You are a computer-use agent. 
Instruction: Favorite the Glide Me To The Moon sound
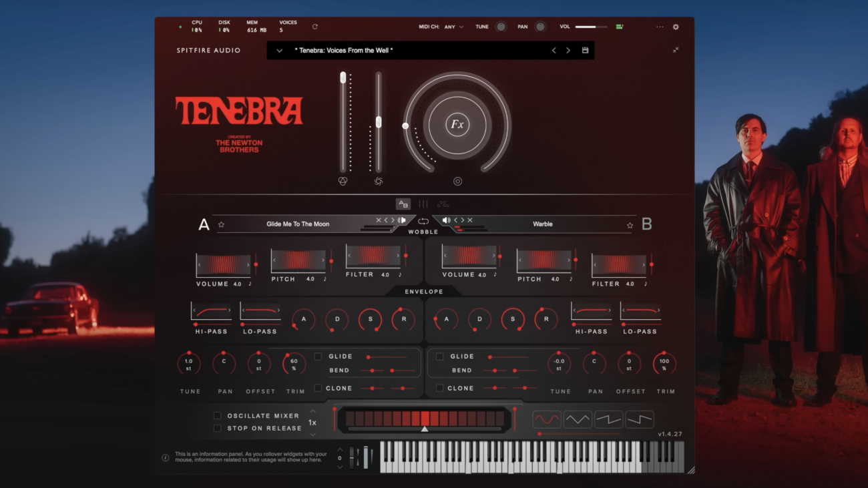221,224
